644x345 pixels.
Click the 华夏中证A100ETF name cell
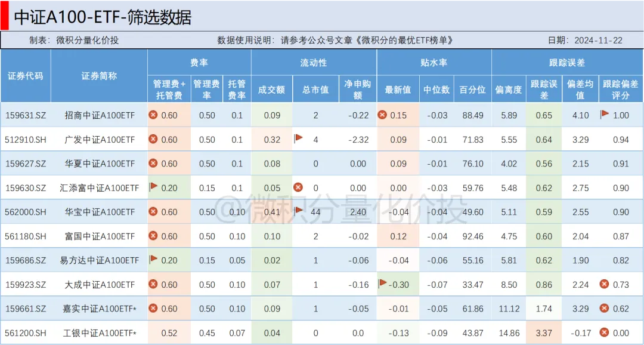[x=99, y=164]
